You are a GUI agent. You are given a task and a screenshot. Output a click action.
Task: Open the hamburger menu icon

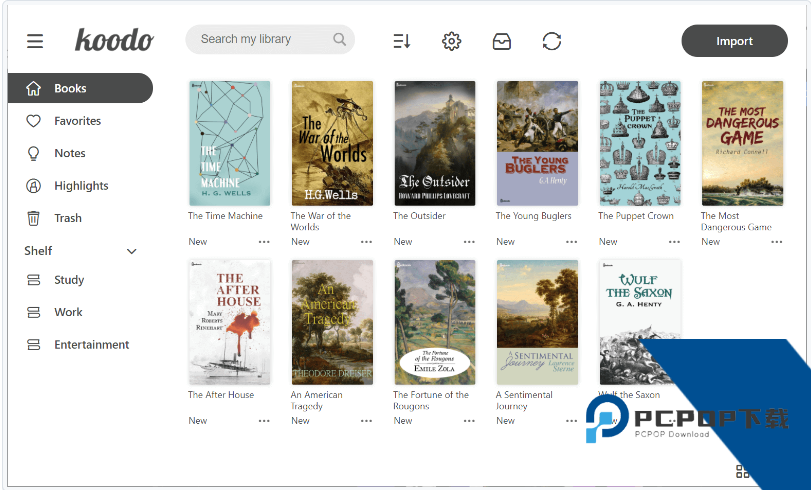click(x=35, y=41)
